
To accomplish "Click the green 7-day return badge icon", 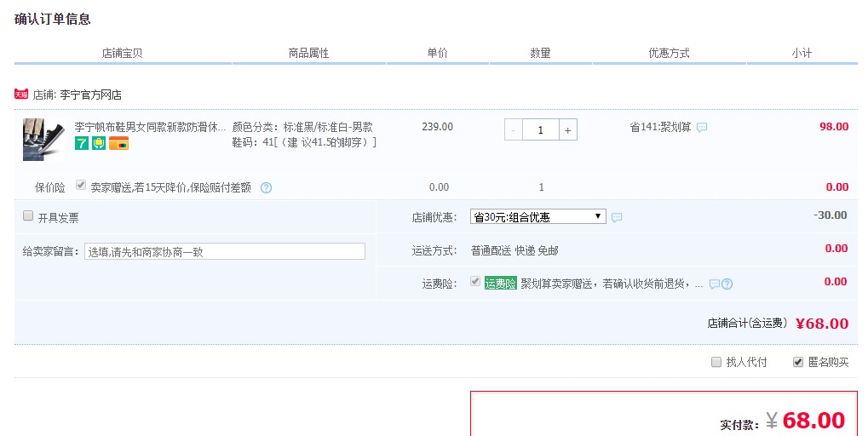I will point(82,143).
